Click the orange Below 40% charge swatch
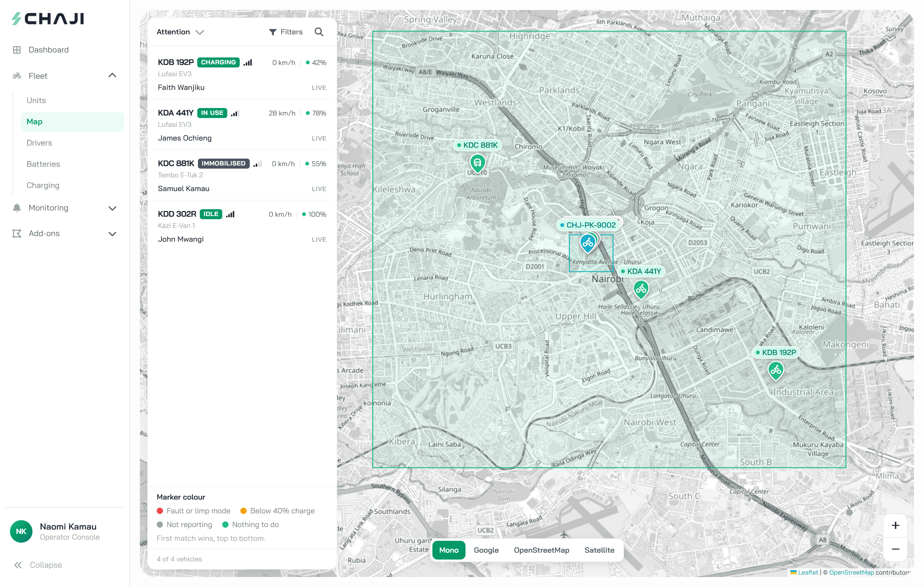This screenshot has height=587, width=924. 243,511
